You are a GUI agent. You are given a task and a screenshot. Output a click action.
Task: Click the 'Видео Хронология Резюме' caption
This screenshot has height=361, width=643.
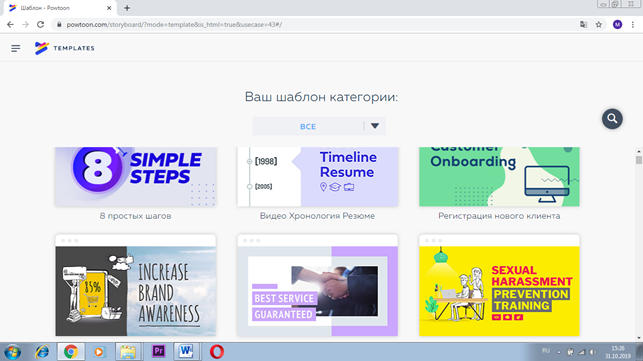click(x=317, y=216)
